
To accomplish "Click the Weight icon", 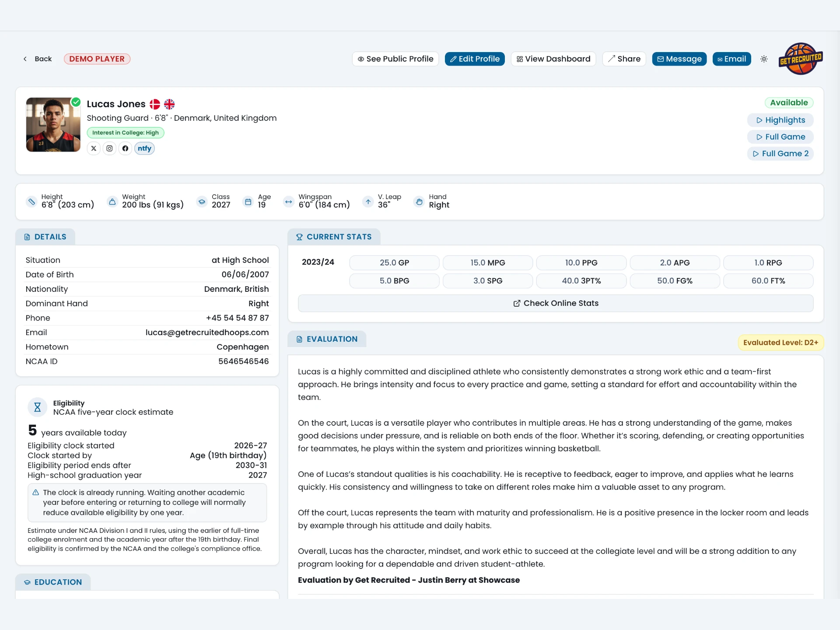I will (x=112, y=202).
